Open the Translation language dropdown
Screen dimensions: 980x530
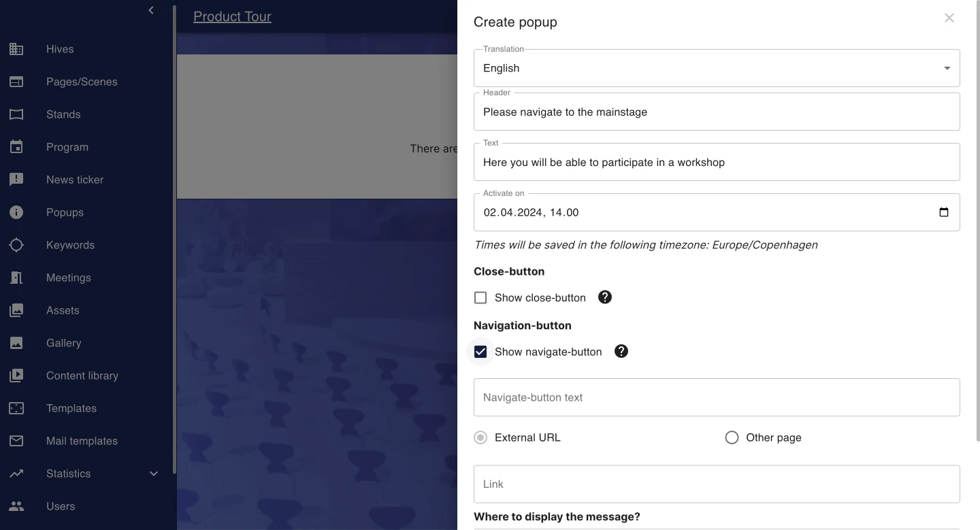pyautogui.click(x=717, y=68)
